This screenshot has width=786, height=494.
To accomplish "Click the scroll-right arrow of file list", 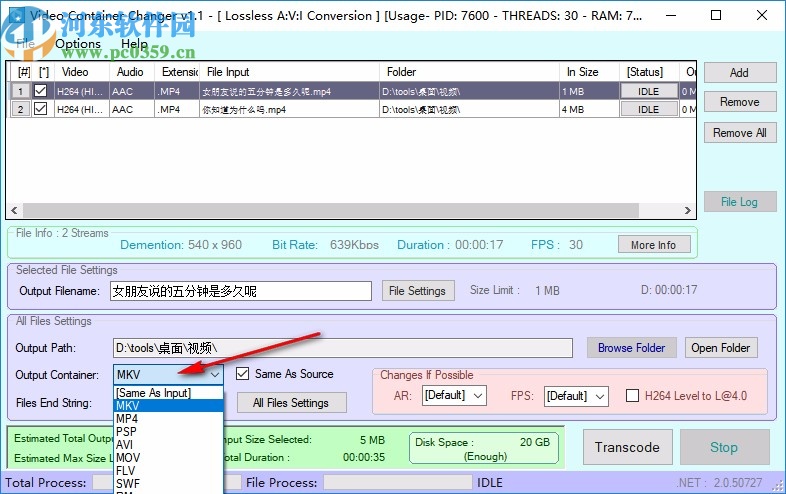I will 688,210.
